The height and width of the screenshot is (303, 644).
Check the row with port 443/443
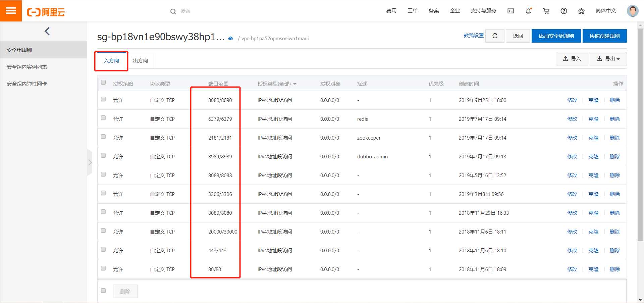pyautogui.click(x=103, y=249)
